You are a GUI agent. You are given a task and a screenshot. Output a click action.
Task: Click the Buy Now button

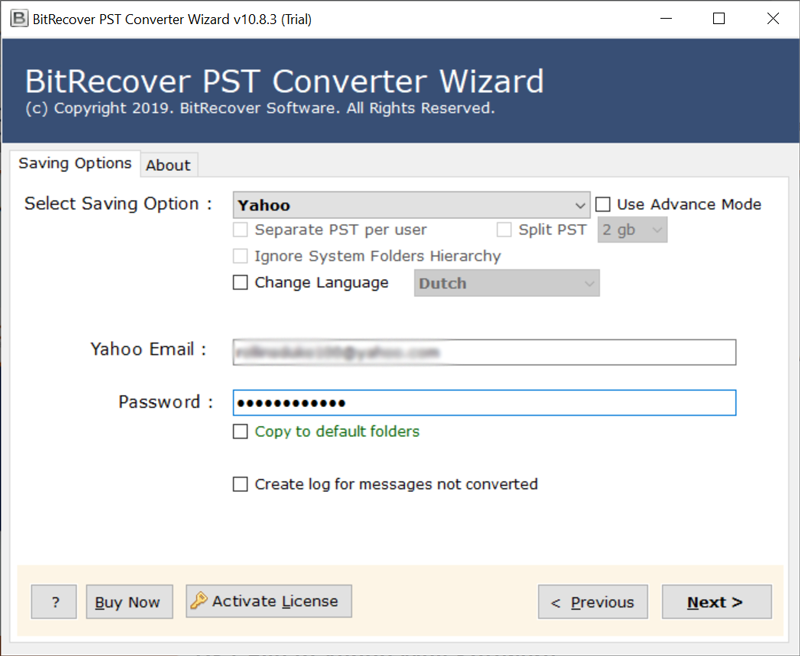click(130, 602)
